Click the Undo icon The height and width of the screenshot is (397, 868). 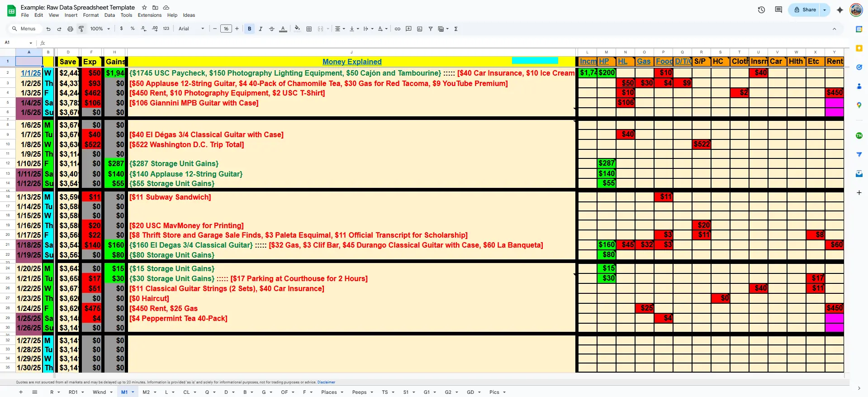(x=48, y=29)
